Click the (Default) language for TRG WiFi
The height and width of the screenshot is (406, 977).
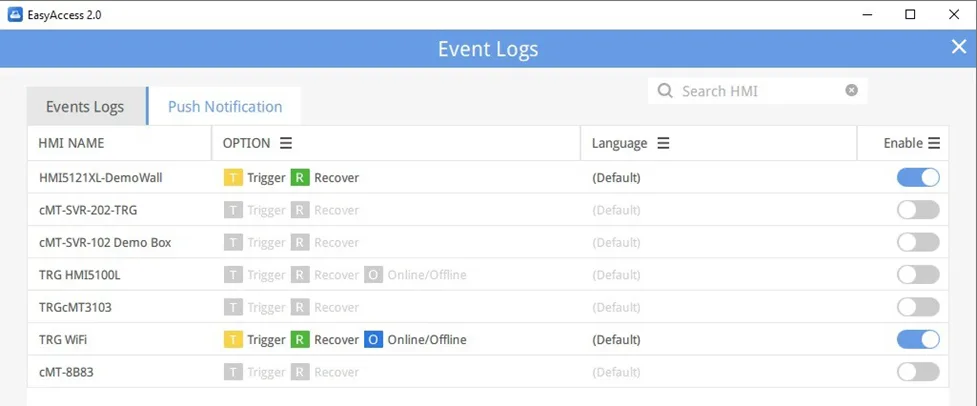click(616, 339)
